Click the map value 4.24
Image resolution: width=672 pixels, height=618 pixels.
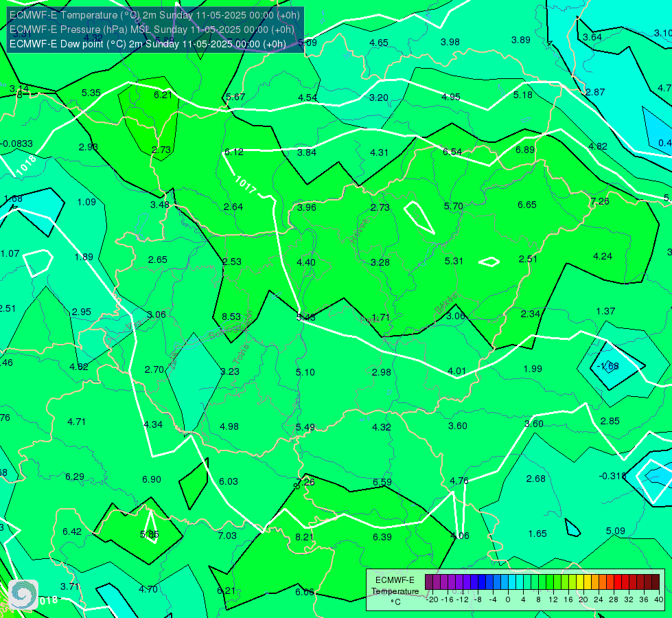coord(603,256)
